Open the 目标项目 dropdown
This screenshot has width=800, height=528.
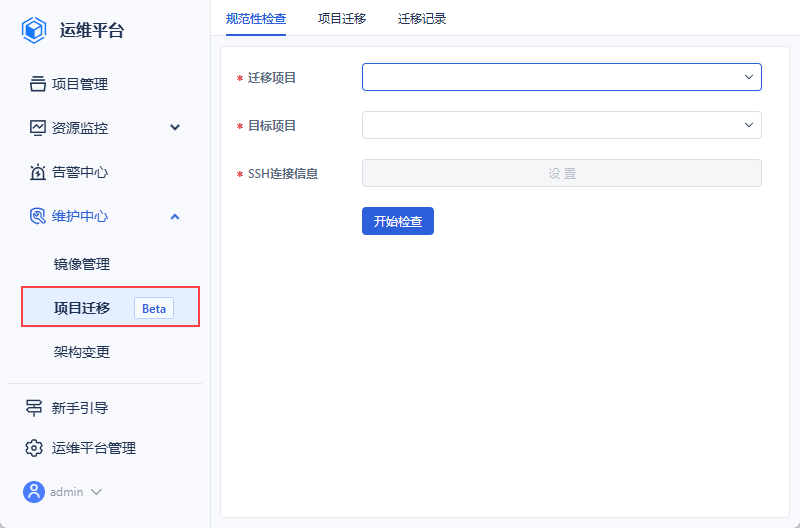tap(561, 125)
